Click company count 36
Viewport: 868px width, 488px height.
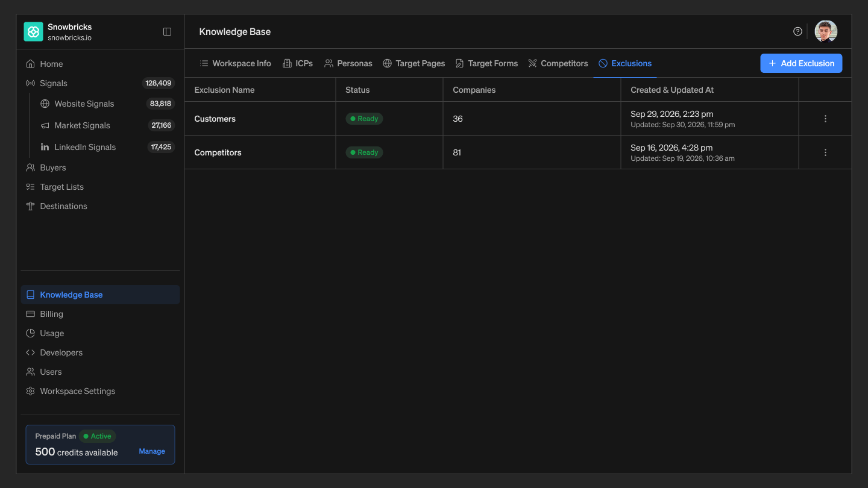pos(458,119)
